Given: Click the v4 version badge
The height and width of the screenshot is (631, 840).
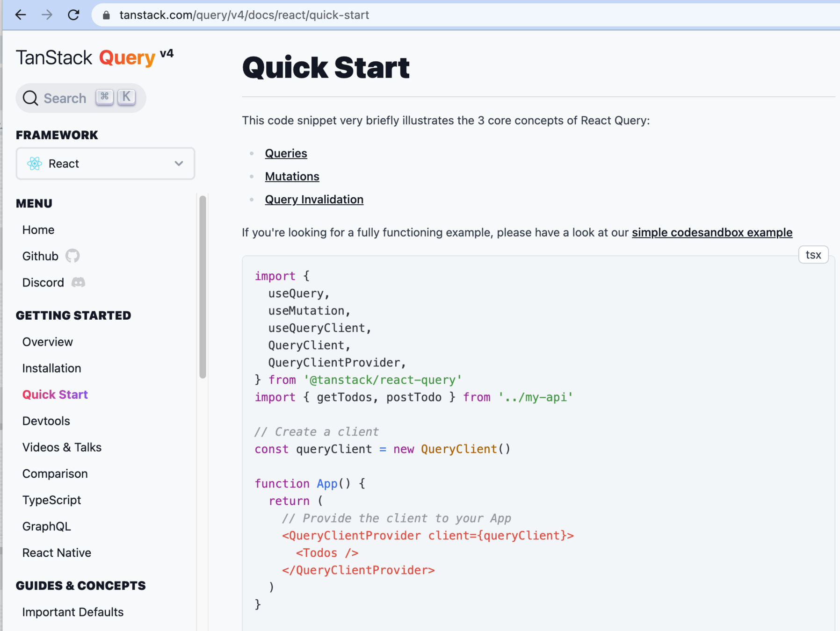Looking at the screenshot, I should tap(167, 53).
